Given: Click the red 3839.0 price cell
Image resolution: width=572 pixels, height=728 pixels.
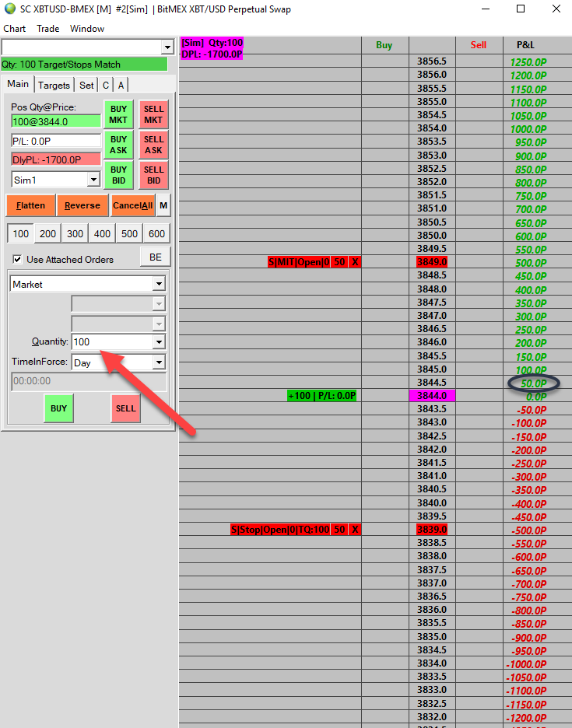Looking at the screenshot, I should [x=432, y=530].
